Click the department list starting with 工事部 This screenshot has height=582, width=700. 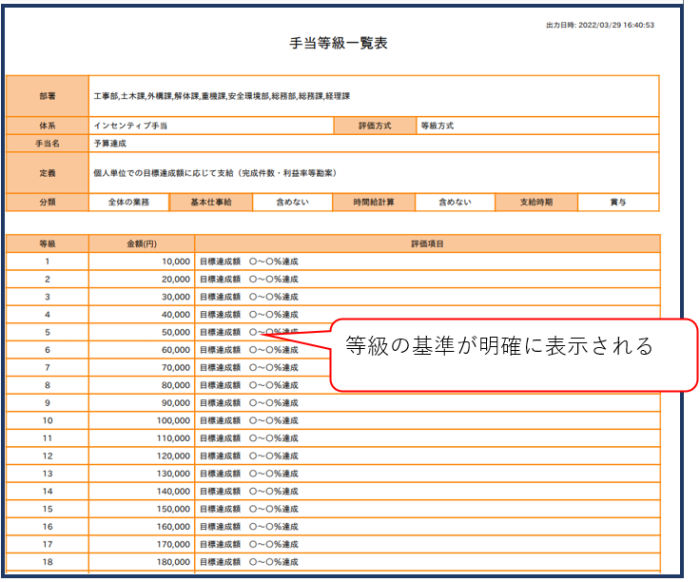pos(221,97)
